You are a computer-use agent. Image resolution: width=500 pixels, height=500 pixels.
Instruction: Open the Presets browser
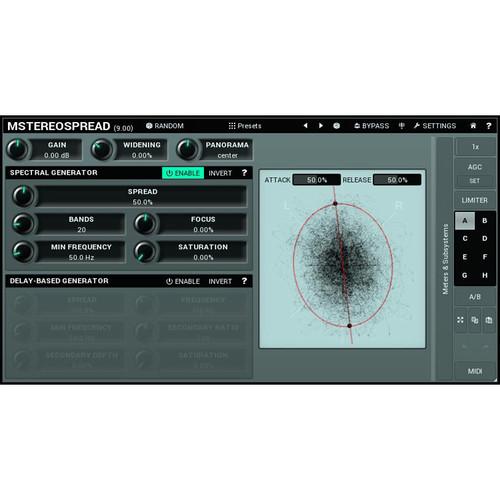pos(245,126)
